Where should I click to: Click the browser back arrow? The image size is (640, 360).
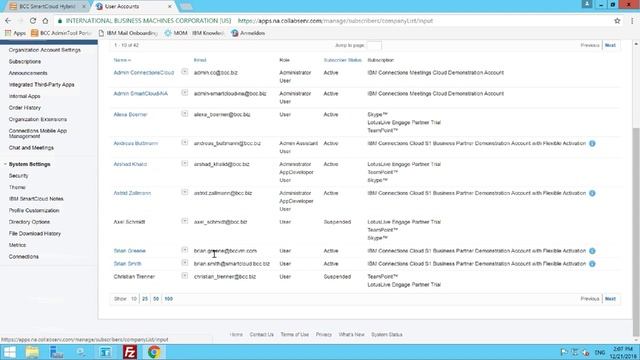tap(8, 20)
